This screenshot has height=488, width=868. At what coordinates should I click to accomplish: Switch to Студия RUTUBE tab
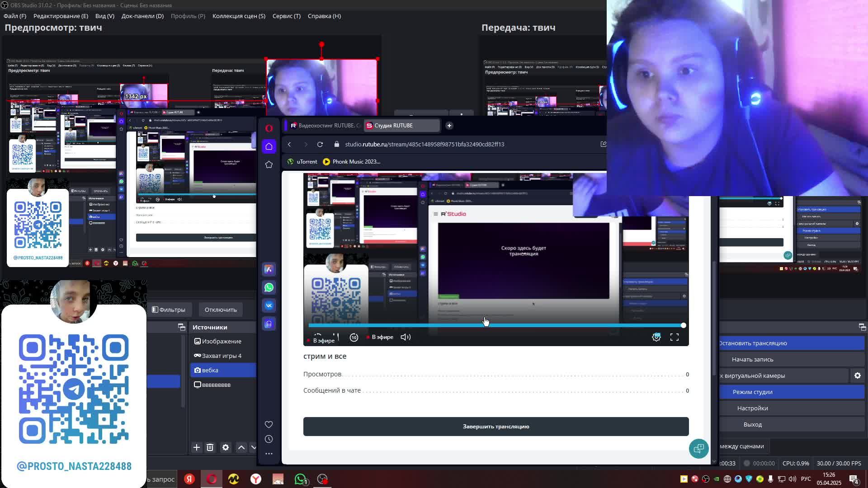coord(401,126)
